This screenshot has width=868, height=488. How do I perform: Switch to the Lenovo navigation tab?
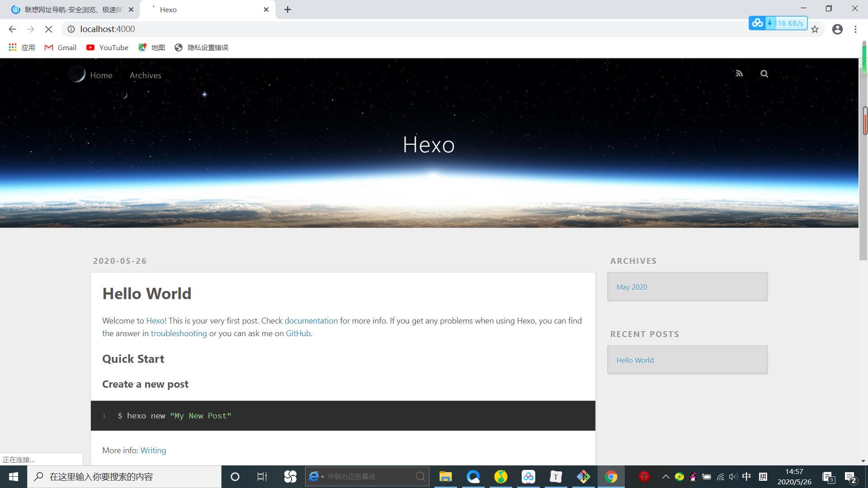click(x=70, y=9)
